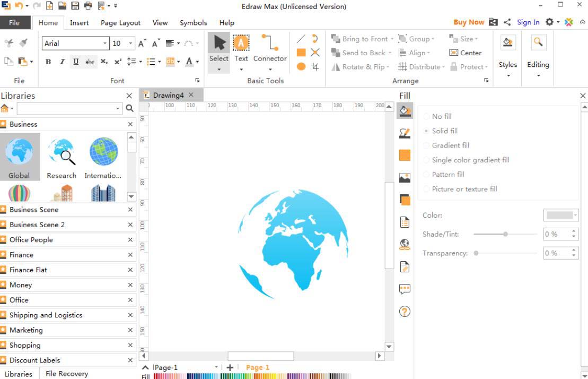
Task: Select the Research globe shape thumbnail
Action: [x=62, y=157]
